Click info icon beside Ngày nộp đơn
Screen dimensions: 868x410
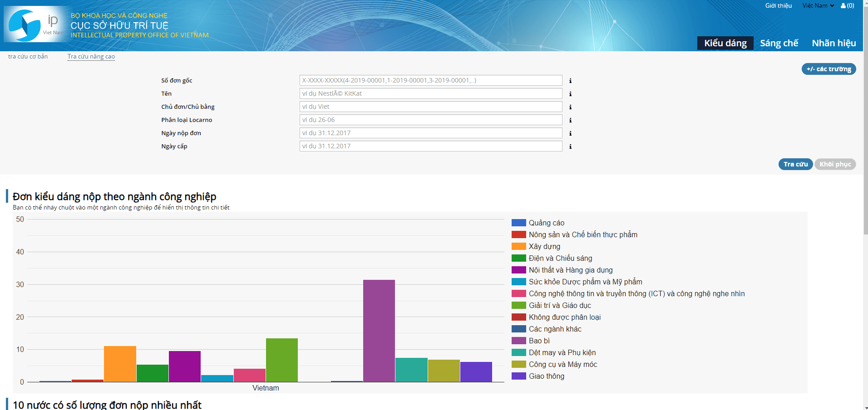tap(570, 133)
